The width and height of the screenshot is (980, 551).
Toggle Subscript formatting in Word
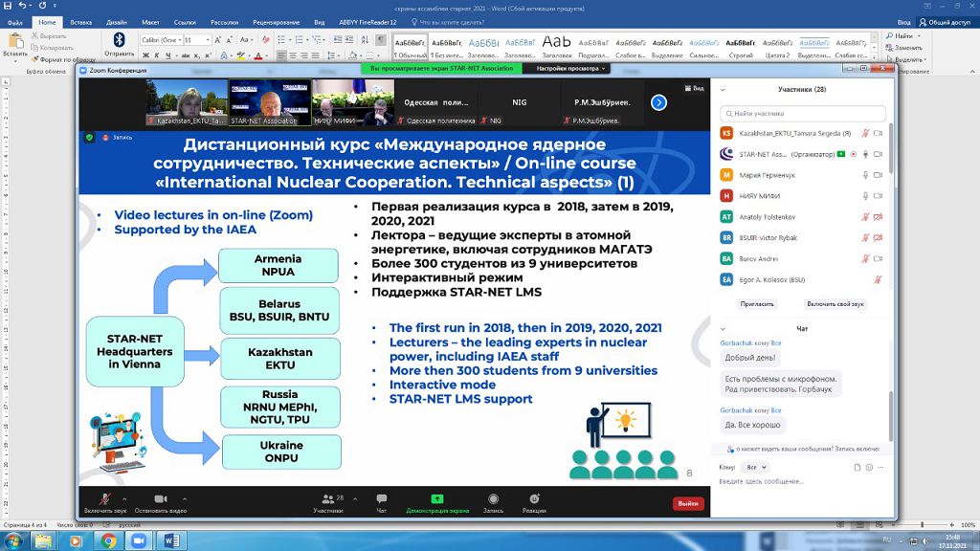[x=197, y=55]
